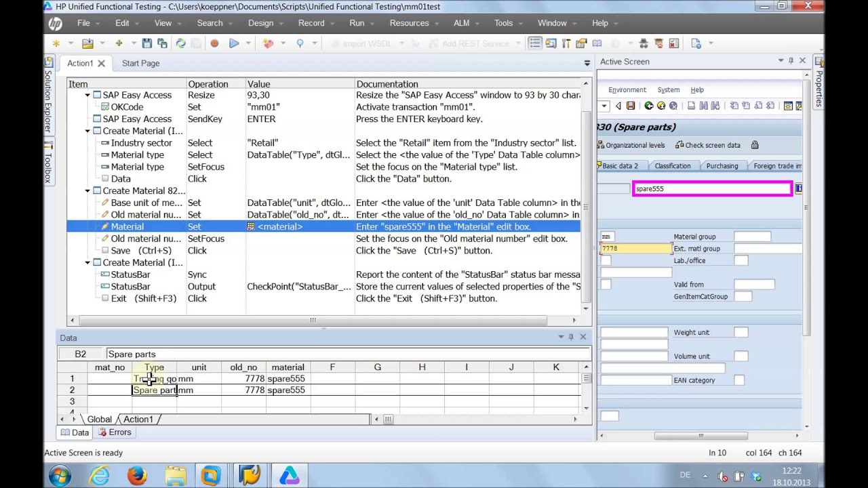868x488 pixels.
Task: Open Internet Explorer from the taskbar
Action: click(99, 475)
